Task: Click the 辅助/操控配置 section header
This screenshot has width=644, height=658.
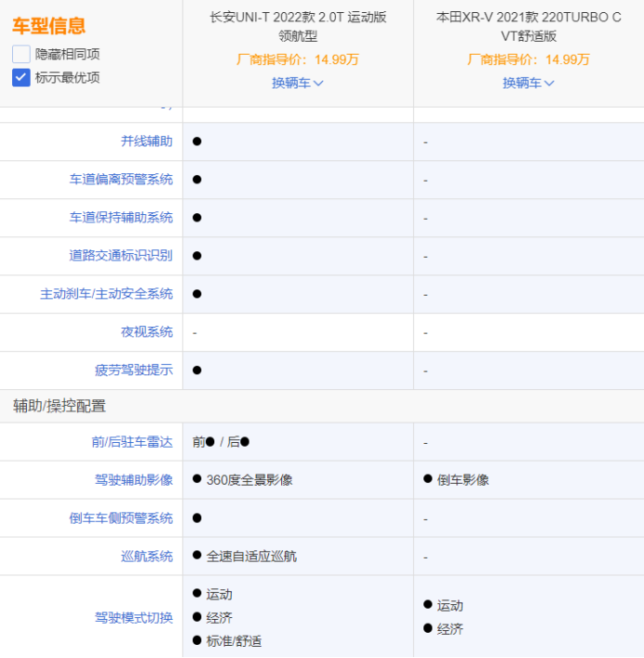Action: (60, 406)
